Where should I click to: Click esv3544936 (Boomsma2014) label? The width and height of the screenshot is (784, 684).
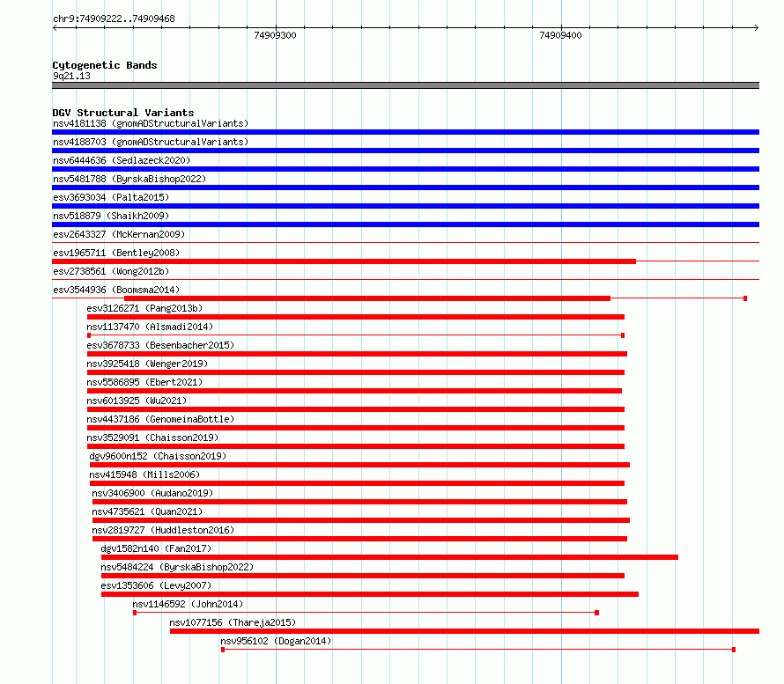[116, 290]
